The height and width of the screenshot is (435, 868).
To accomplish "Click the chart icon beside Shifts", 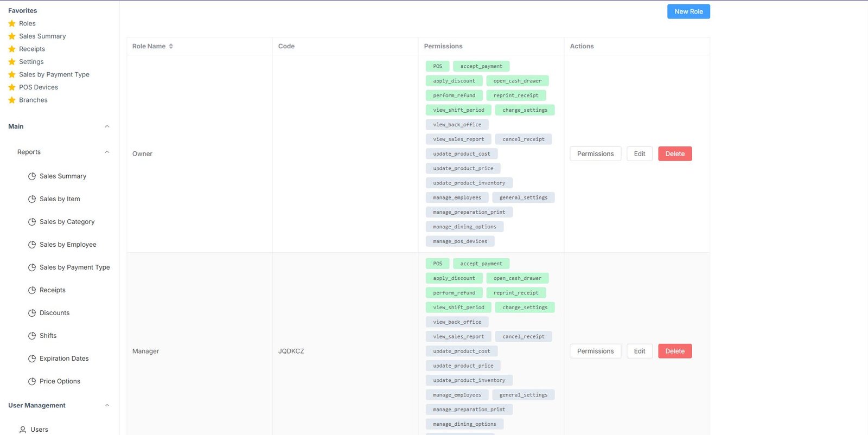I will pos(32,336).
